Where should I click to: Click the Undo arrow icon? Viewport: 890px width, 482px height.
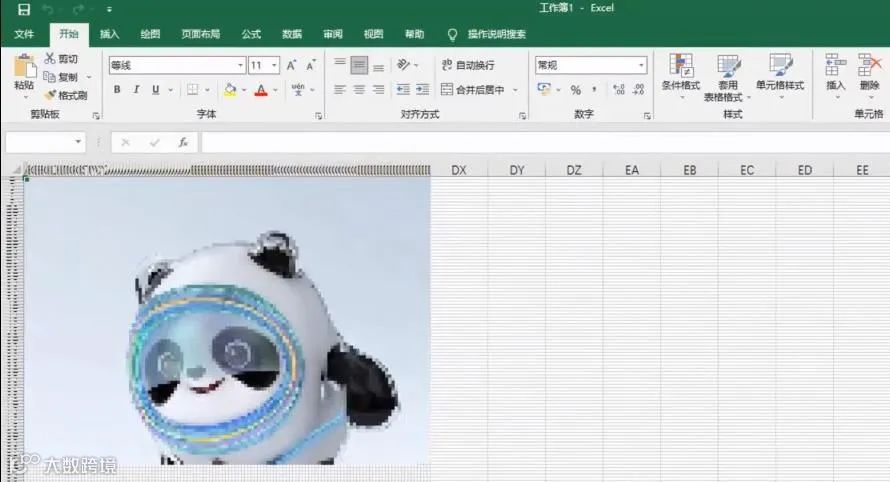click(x=48, y=9)
